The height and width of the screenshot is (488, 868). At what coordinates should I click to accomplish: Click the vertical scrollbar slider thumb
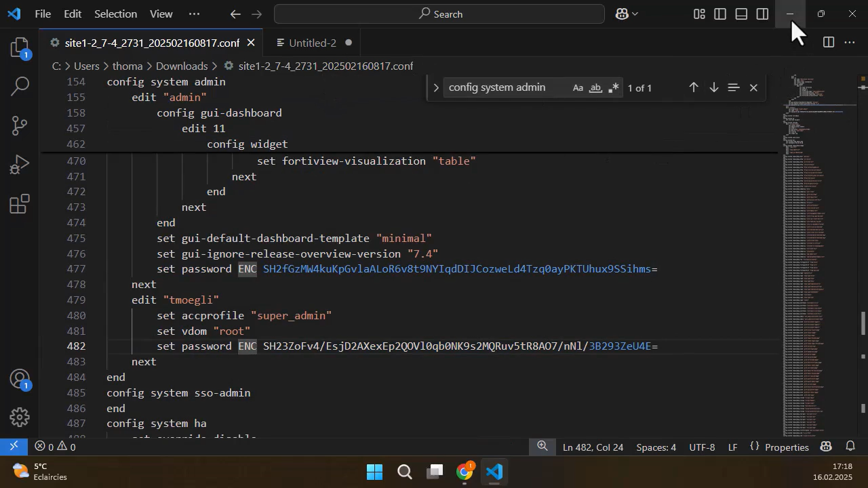(863, 323)
